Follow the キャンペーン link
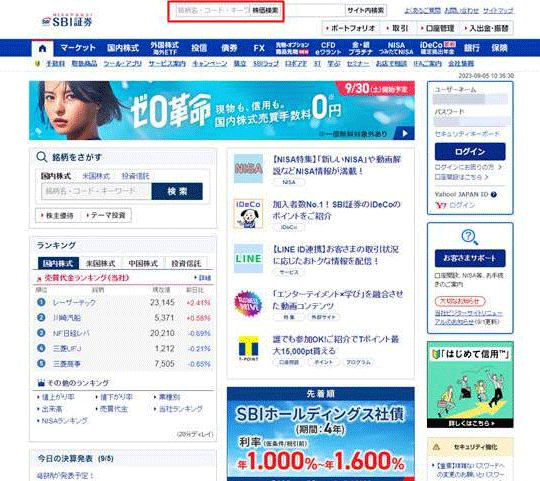The image size is (540, 481). click(210, 64)
